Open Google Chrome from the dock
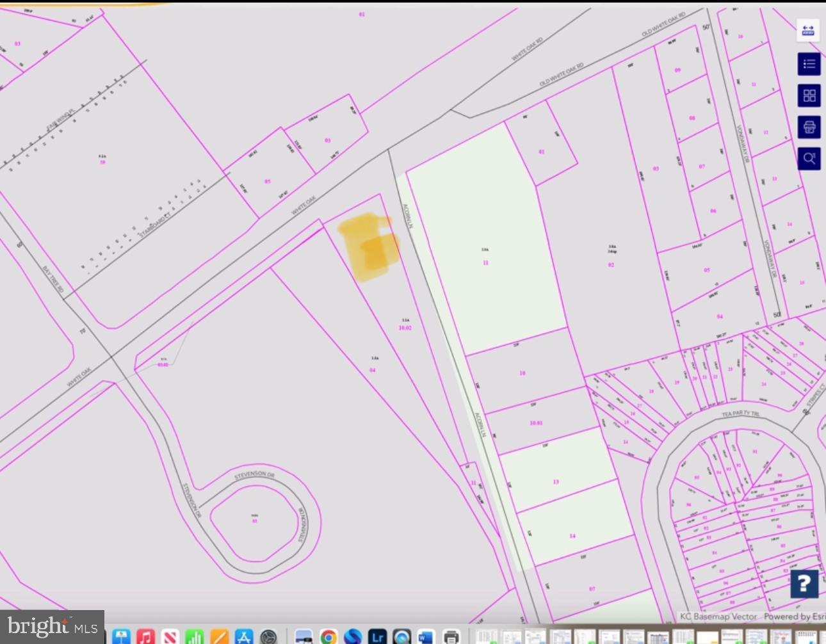826x644 pixels. pyautogui.click(x=328, y=636)
